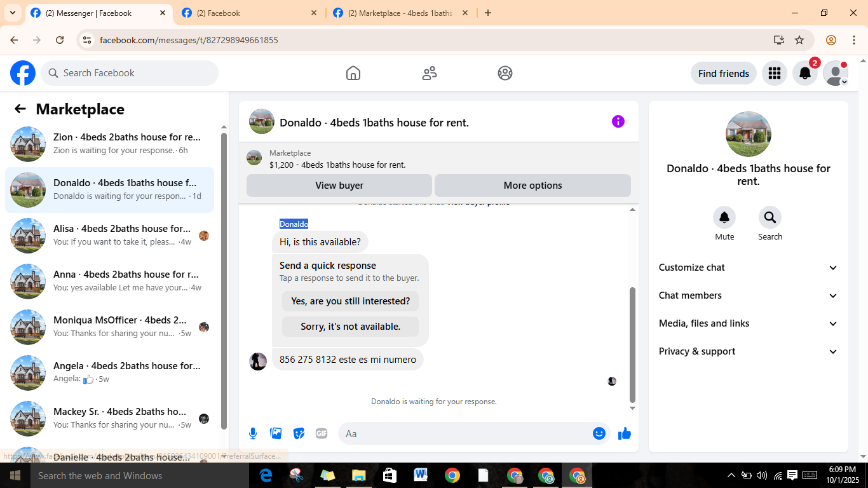Open the Friends icon in top navigation
This screenshot has width=868, height=488.
[430, 73]
